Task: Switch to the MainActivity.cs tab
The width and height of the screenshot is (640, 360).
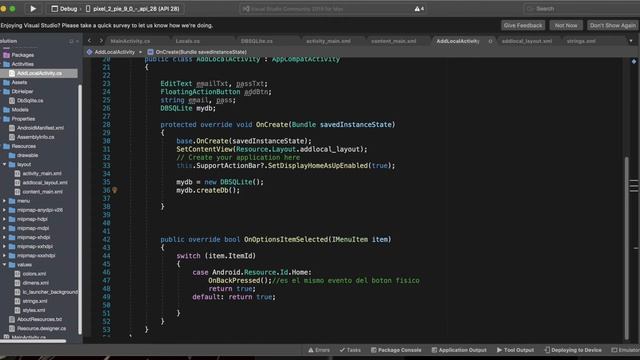Action: [x=130, y=41]
